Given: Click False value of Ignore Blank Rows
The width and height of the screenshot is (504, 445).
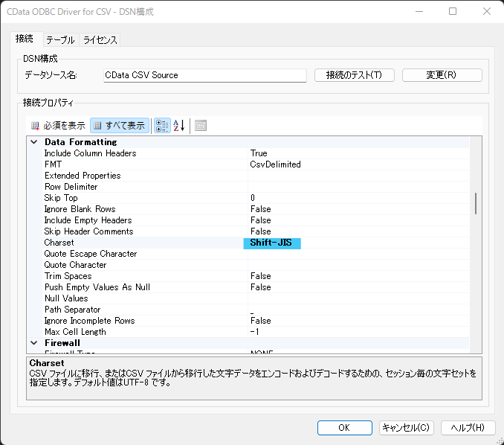Looking at the screenshot, I should (261, 209).
